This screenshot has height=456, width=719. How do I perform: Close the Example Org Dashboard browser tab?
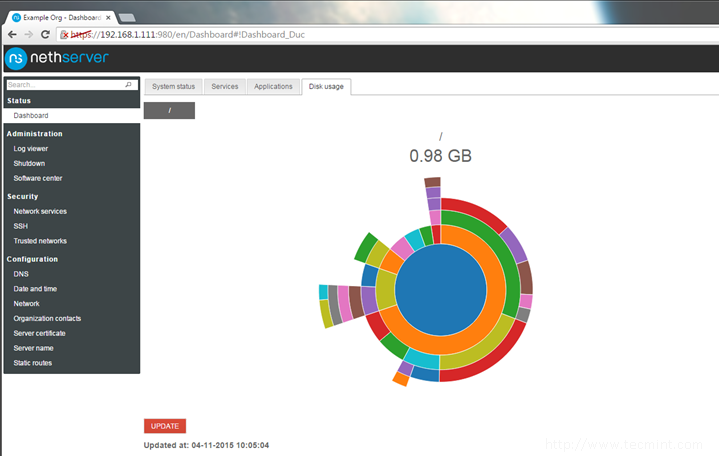point(108,17)
